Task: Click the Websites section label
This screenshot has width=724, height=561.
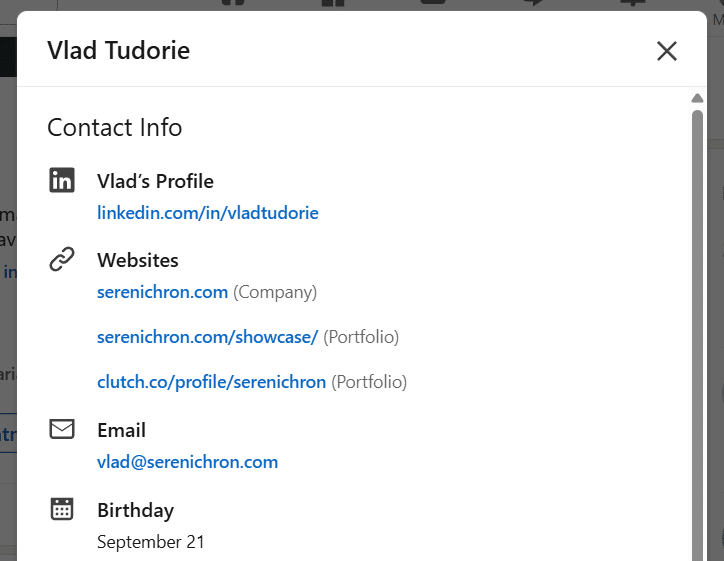Action: 138,260
